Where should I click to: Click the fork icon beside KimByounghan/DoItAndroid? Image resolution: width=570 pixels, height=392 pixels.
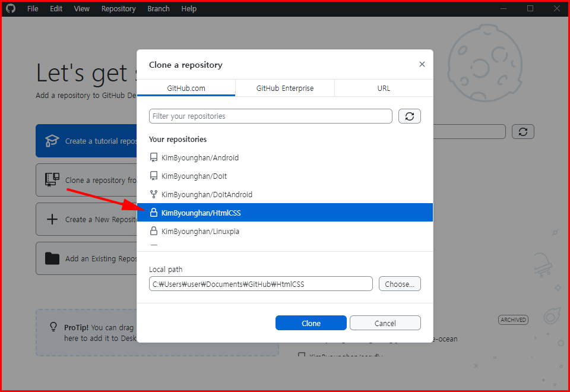[x=154, y=195]
